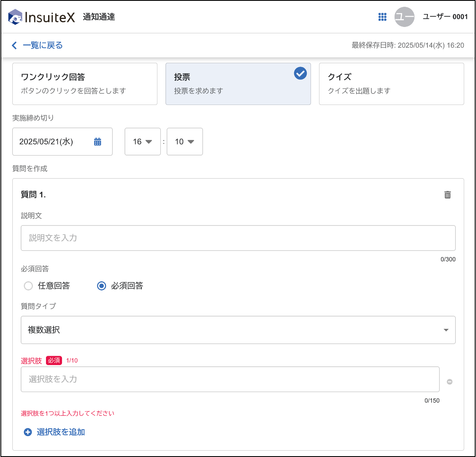Delete question 1 with trash icon

point(447,195)
